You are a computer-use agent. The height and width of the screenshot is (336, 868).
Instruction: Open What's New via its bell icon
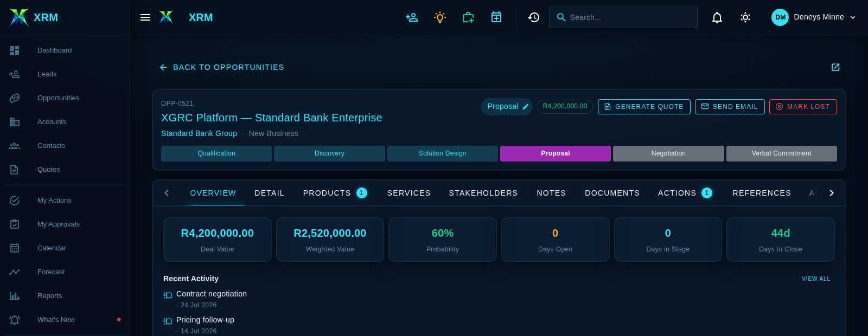point(15,320)
